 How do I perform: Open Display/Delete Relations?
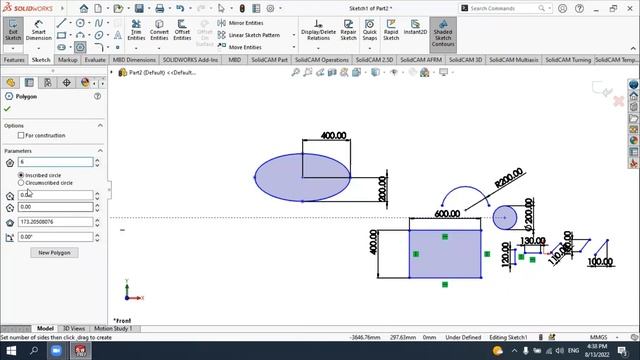click(318, 30)
